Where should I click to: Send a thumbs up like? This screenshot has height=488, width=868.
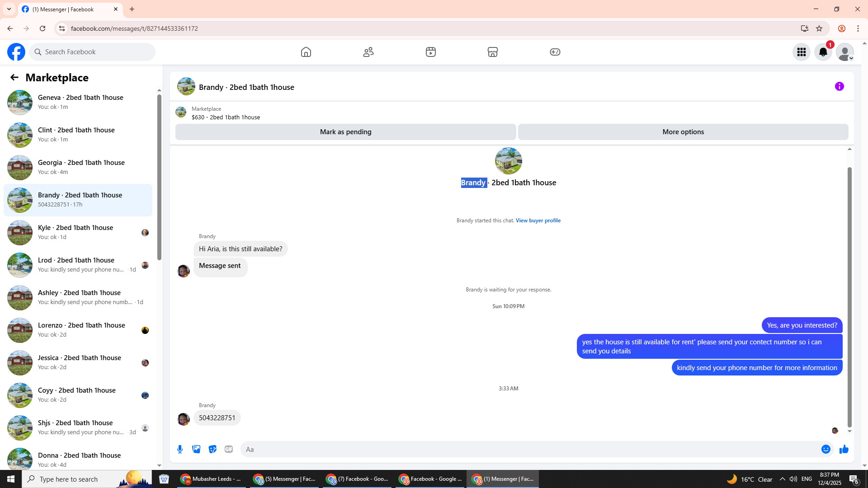pyautogui.click(x=844, y=449)
